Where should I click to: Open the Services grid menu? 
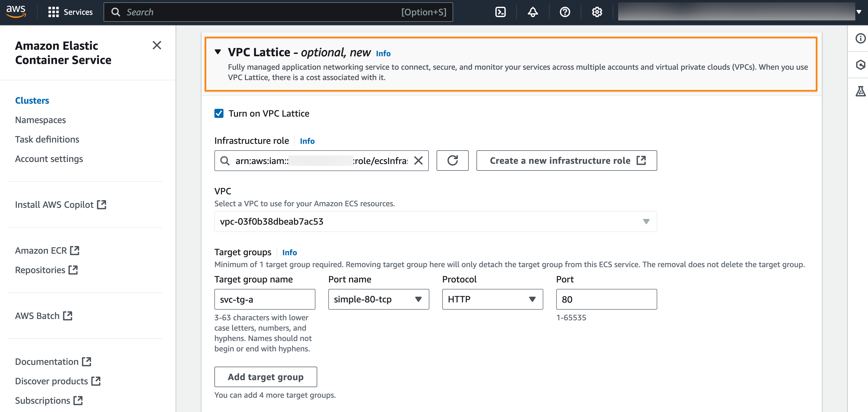70,12
